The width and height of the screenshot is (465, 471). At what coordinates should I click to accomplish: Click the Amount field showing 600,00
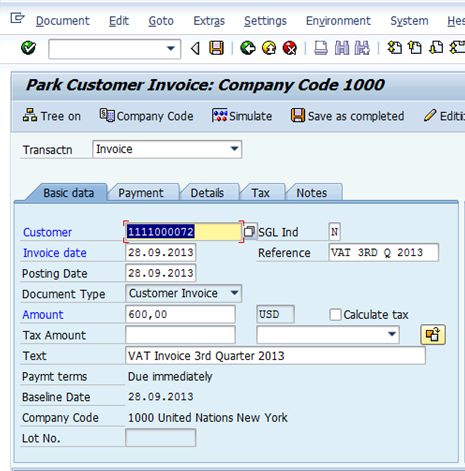click(180, 314)
